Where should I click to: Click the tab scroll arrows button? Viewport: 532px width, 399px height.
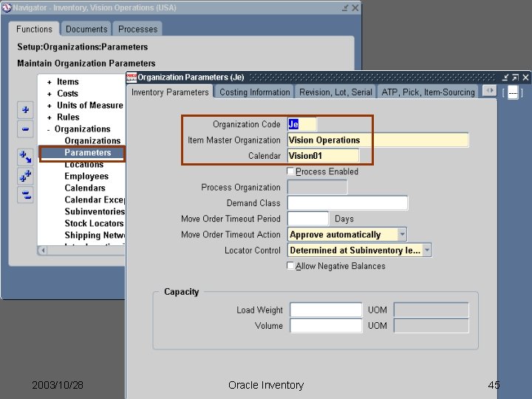(x=490, y=91)
